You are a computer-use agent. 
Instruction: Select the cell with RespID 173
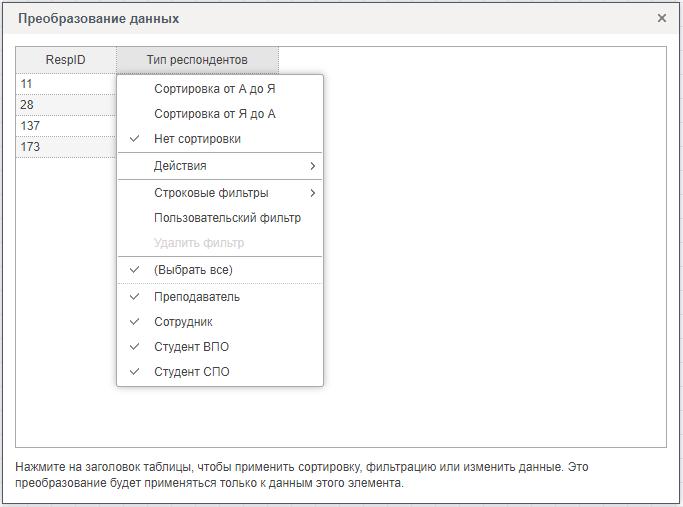coord(66,147)
